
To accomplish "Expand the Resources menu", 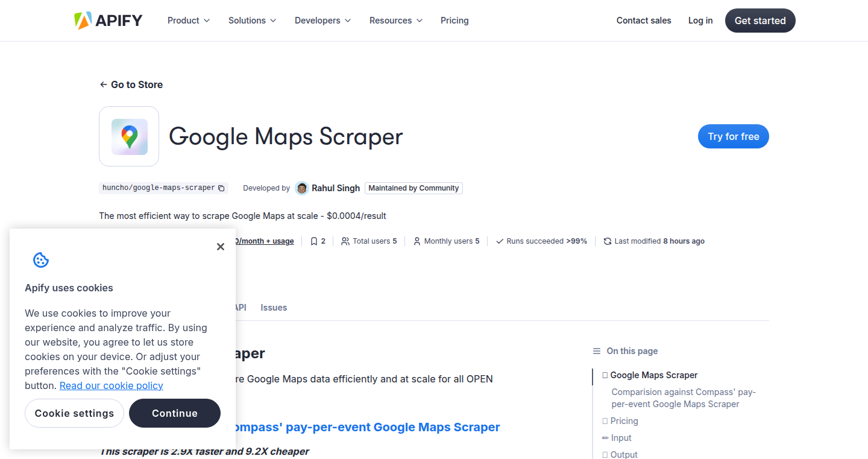I will (x=396, y=21).
